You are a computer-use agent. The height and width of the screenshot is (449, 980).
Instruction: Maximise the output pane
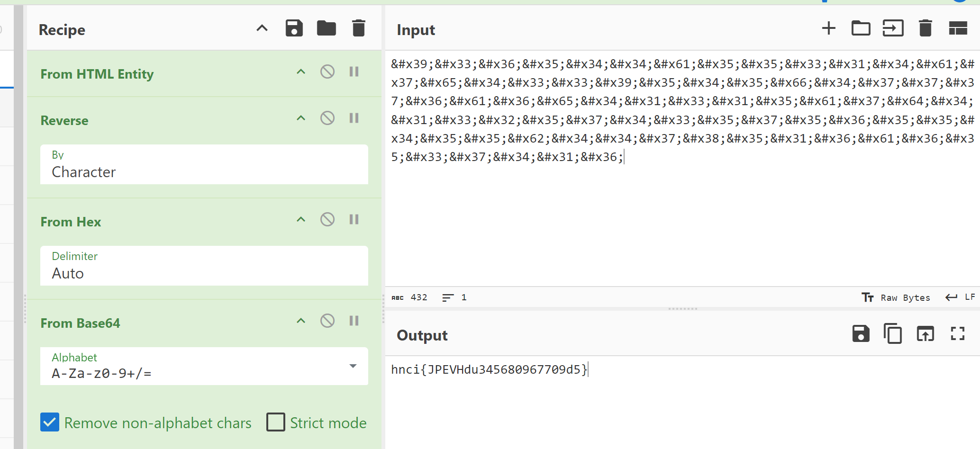tap(958, 334)
